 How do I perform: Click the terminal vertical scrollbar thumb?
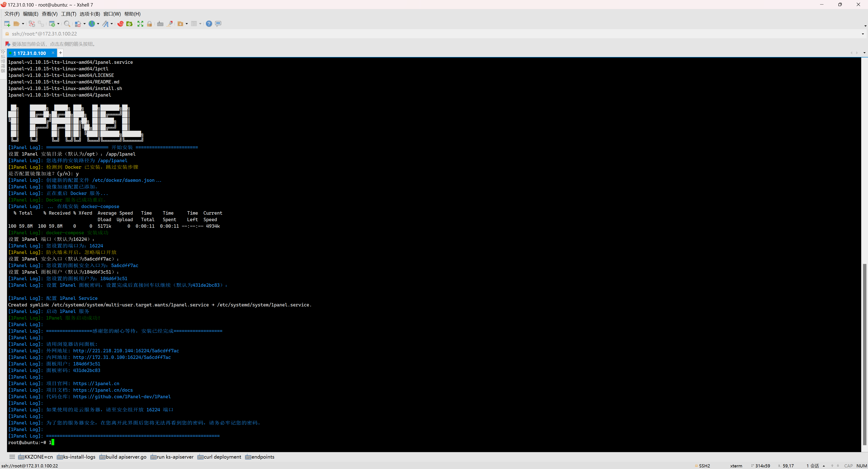point(864,355)
